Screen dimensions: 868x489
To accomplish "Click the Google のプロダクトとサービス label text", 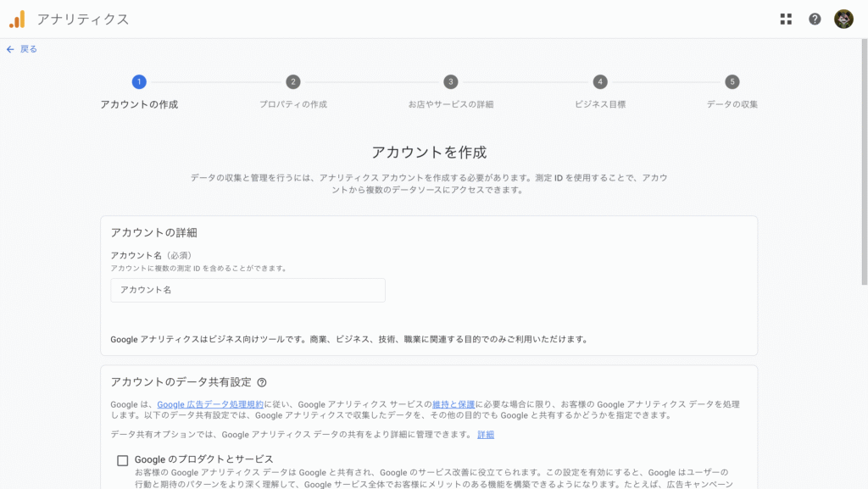I will point(203,459).
